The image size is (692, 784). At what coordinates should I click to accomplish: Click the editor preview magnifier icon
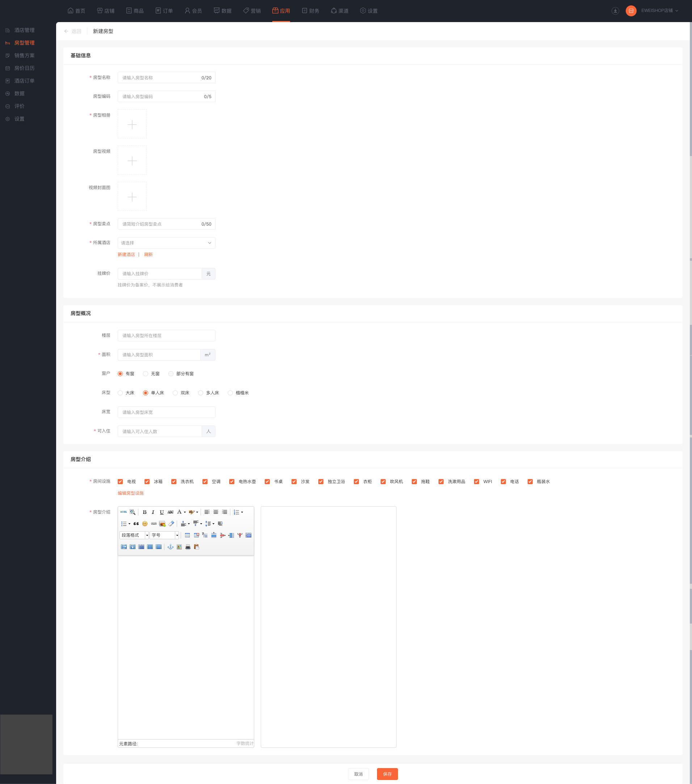[132, 512]
